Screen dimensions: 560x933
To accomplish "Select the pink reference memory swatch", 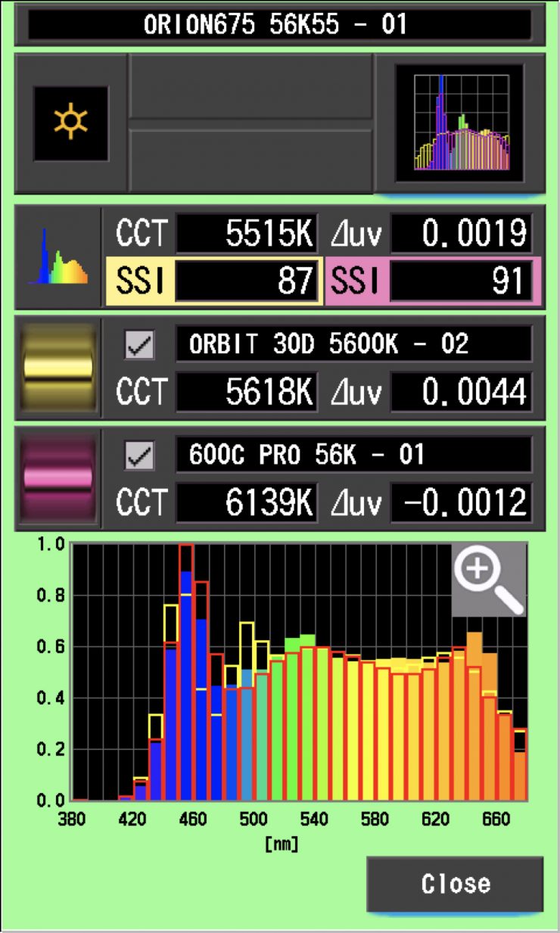I will click(x=59, y=479).
